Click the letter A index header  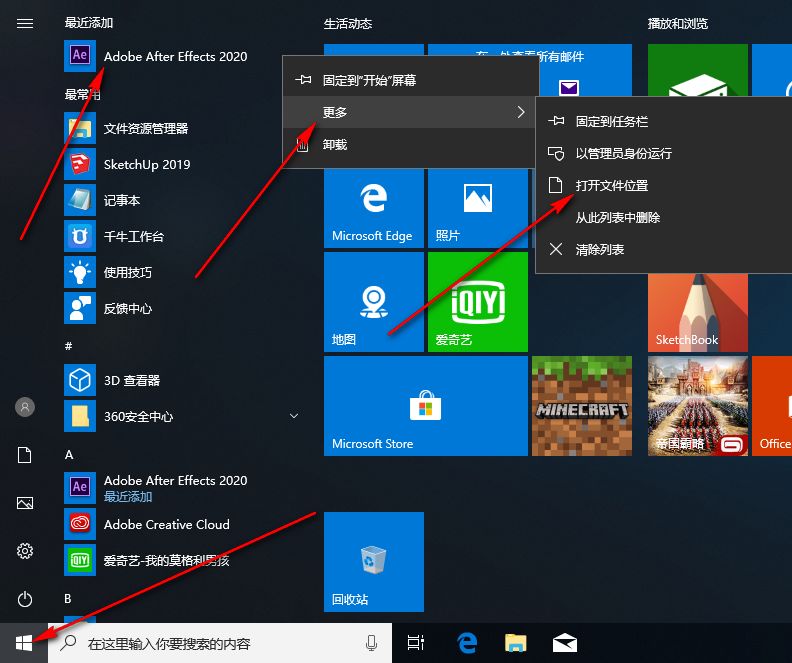[69, 455]
